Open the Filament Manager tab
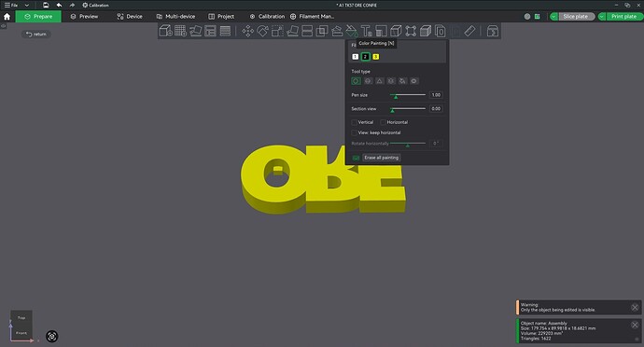The image size is (644, 347). (x=312, y=17)
